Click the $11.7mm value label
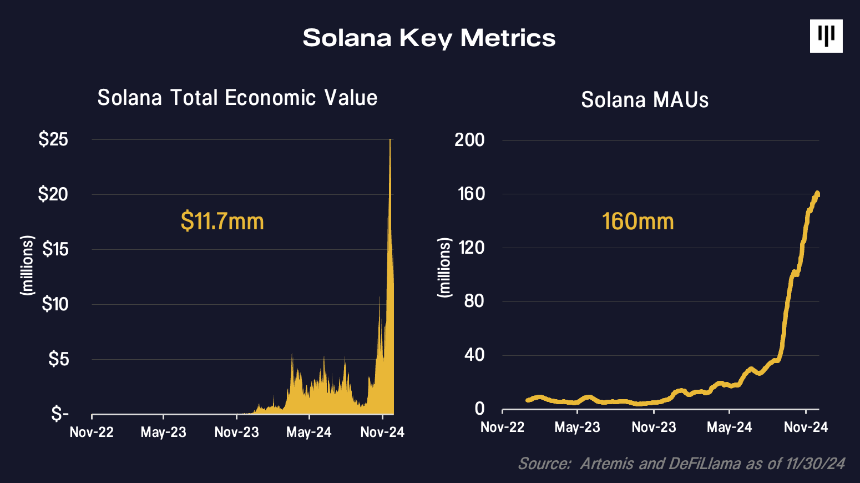The height and width of the screenshot is (483, 860). tap(222, 221)
